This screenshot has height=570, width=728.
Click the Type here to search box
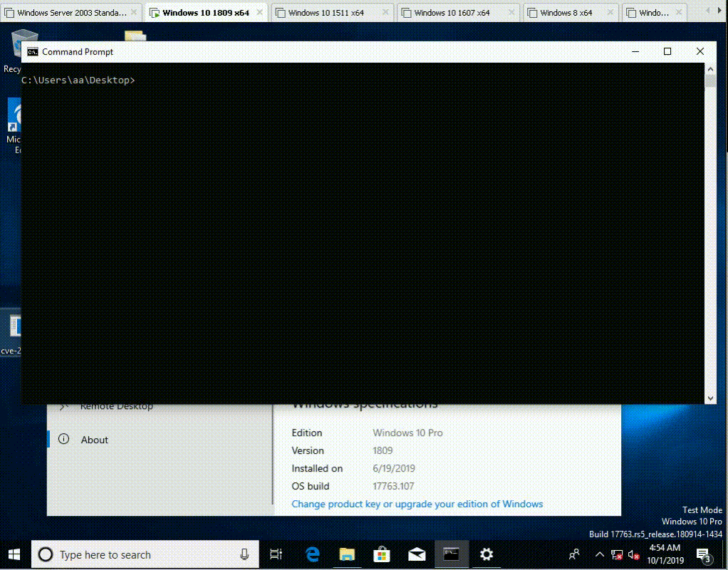point(135,554)
